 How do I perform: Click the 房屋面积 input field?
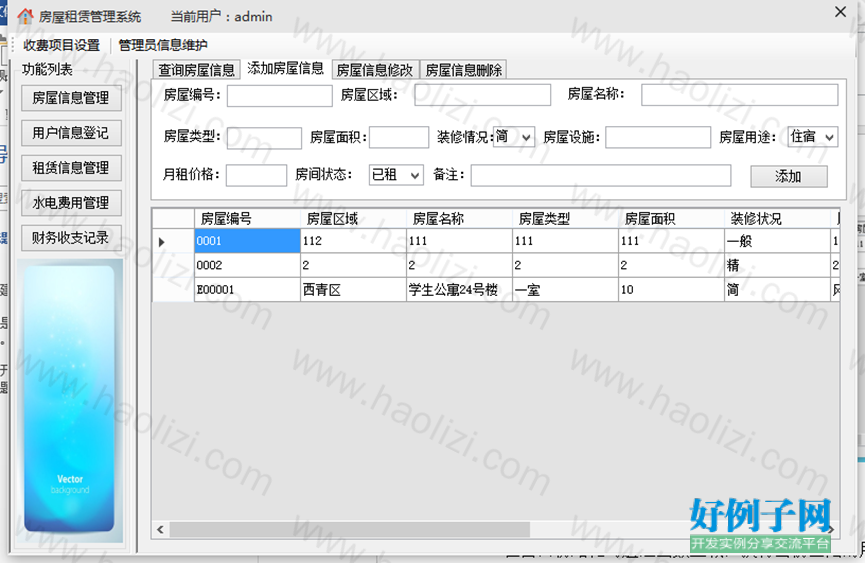point(399,137)
